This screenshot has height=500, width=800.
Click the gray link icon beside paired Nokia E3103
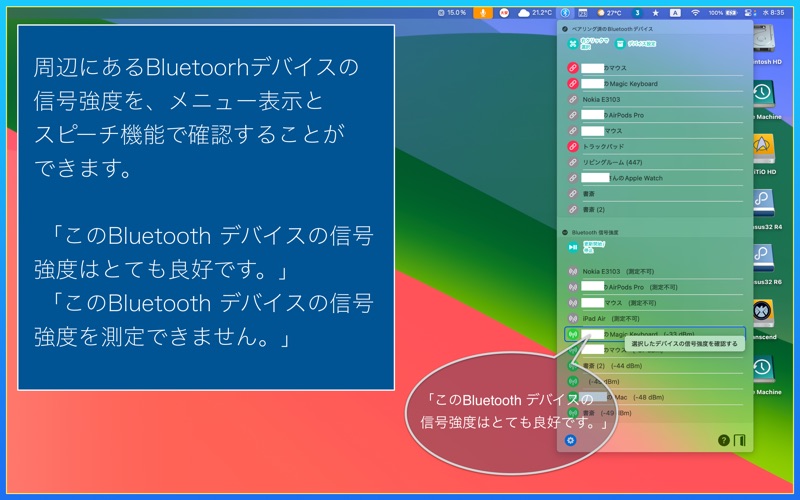572,99
